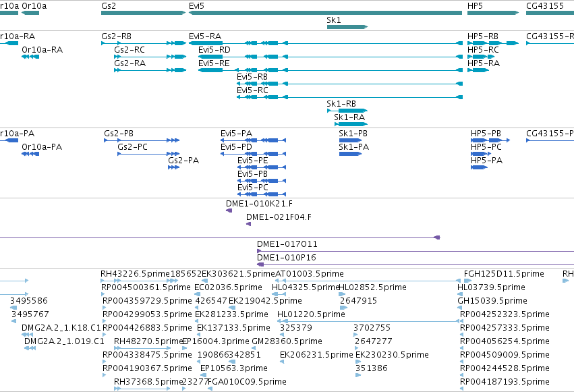Click the Evi5-RD transcript label
The width and height of the screenshot is (574, 392).
[214, 50]
